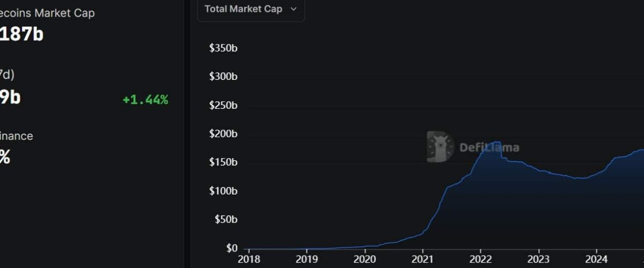Select the $150b y-axis label
The height and width of the screenshot is (268, 644).
[223, 162]
